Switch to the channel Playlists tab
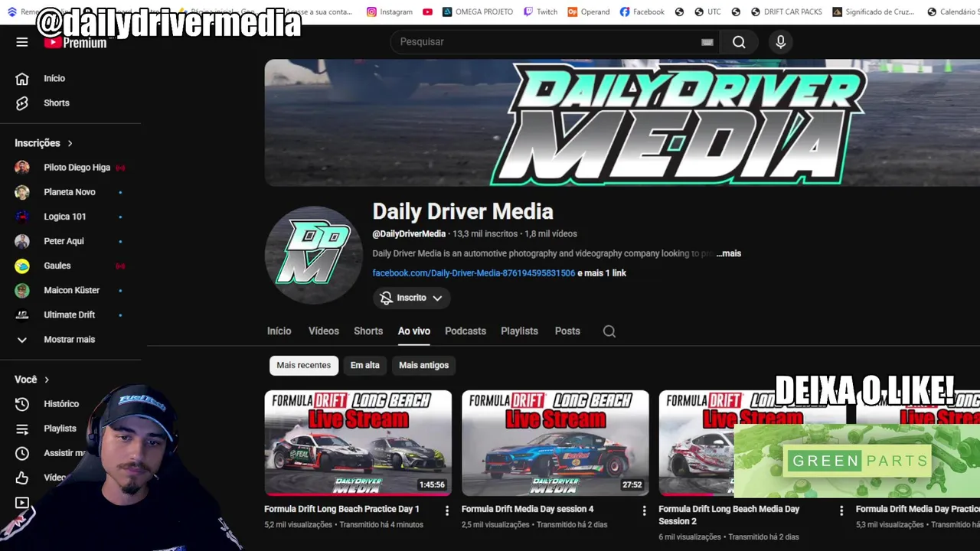The width and height of the screenshot is (980, 551). click(x=519, y=331)
